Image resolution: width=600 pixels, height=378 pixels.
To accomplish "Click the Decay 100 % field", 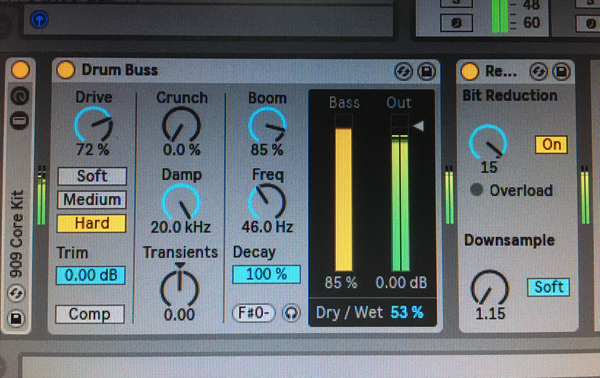I will point(266,274).
